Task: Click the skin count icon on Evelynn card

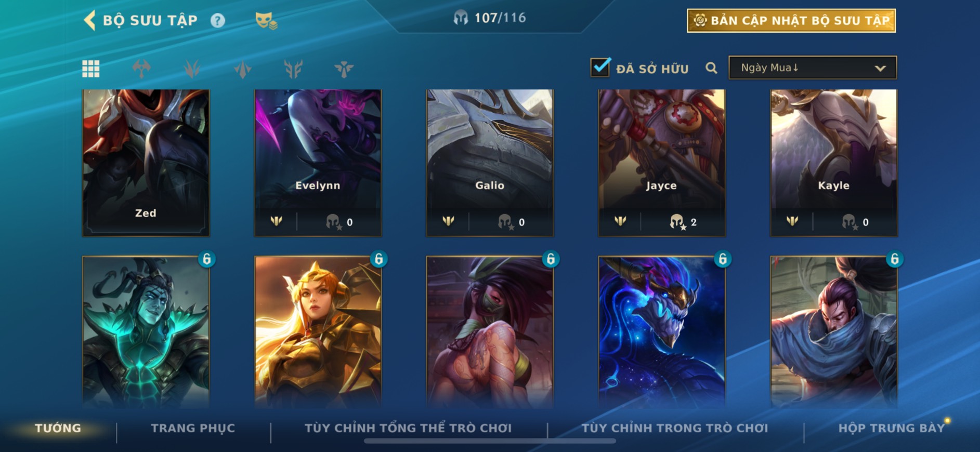Action: pos(333,222)
